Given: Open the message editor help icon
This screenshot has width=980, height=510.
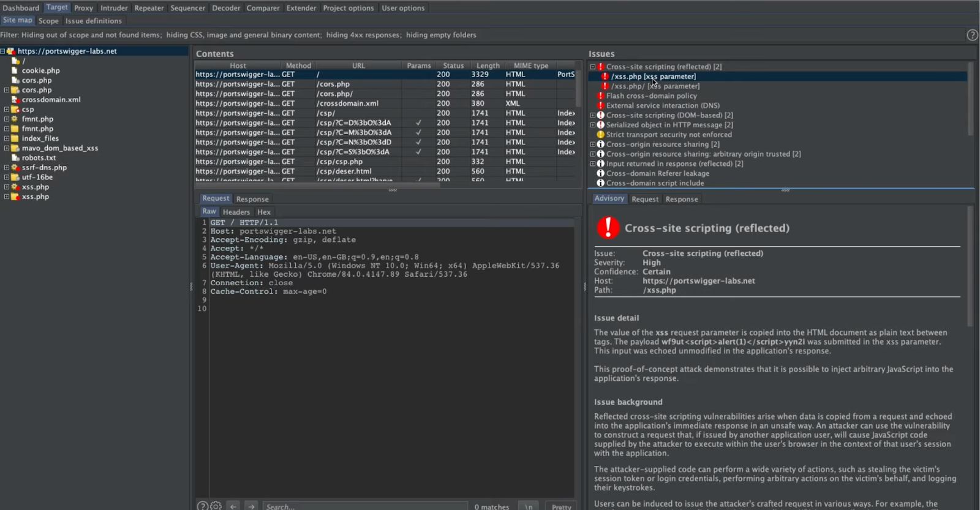Looking at the screenshot, I should coord(203,506).
